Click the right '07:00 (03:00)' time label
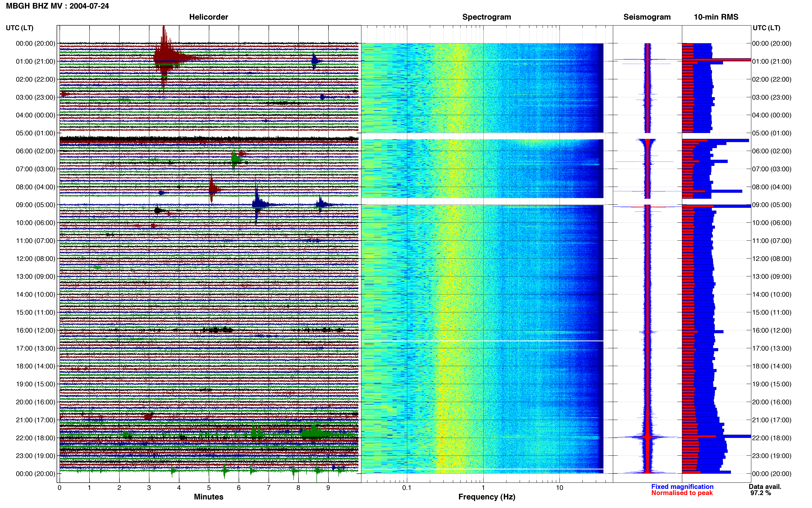This screenshot has width=812, height=508. coord(771,169)
